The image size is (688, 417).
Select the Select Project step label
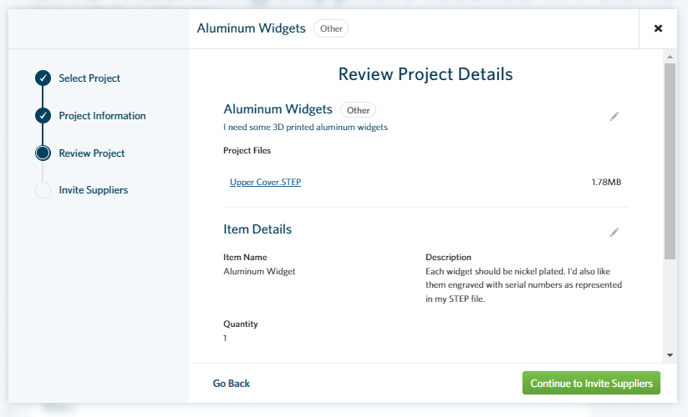(x=90, y=78)
